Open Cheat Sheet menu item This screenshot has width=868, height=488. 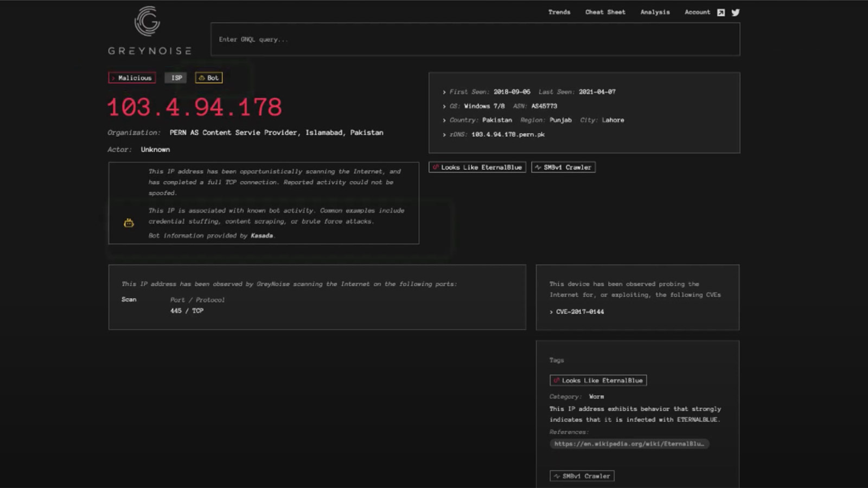click(x=605, y=12)
